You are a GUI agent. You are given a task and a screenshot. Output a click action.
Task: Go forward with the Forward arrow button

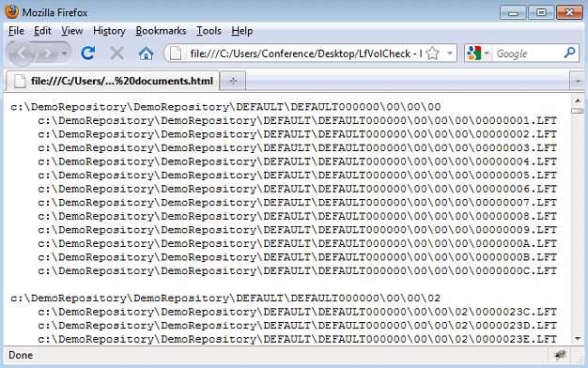click(x=47, y=54)
